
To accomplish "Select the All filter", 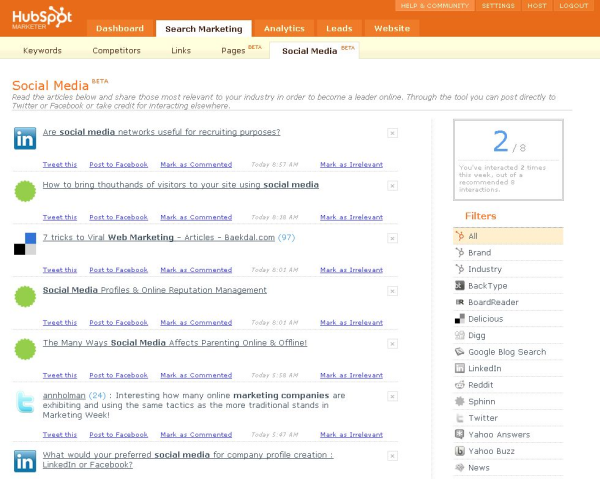I will 473,236.
